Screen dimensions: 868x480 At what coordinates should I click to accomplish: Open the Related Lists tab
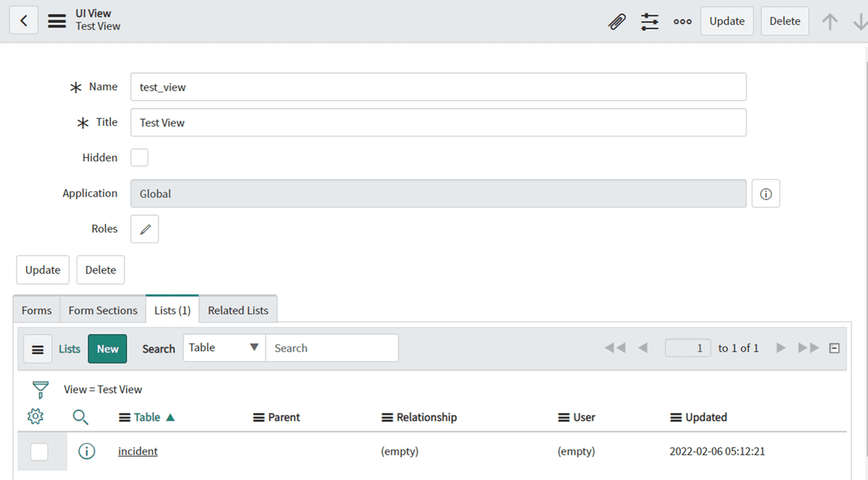pos(238,309)
